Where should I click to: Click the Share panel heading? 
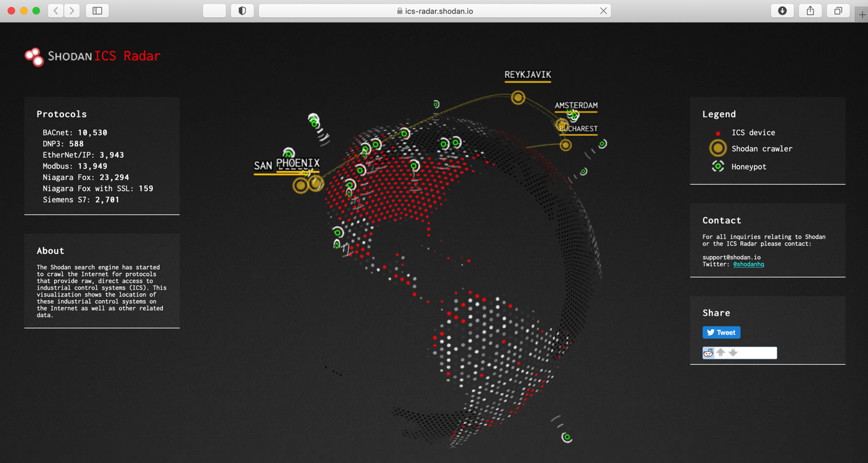click(x=716, y=313)
